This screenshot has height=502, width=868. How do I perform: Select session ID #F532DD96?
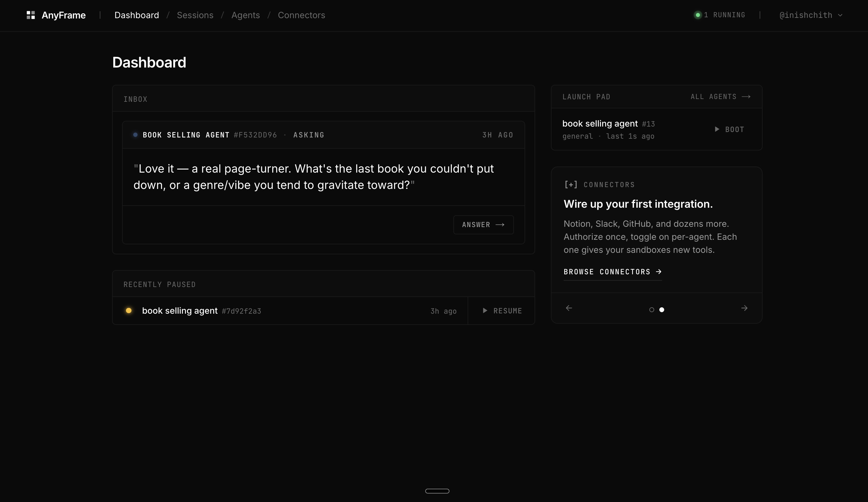pyautogui.click(x=255, y=135)
